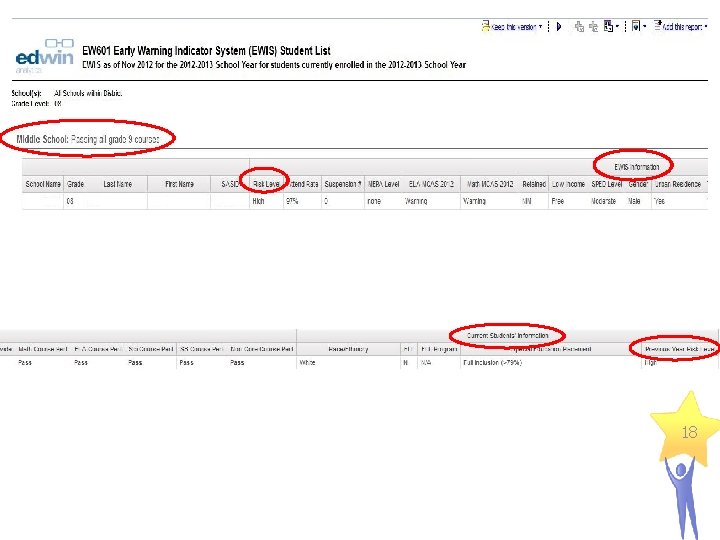Click the Suspension # column header

tap(343, 184)
